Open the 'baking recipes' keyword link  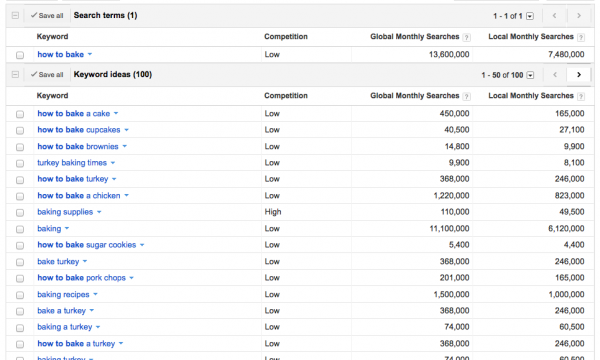pos(63,295)
